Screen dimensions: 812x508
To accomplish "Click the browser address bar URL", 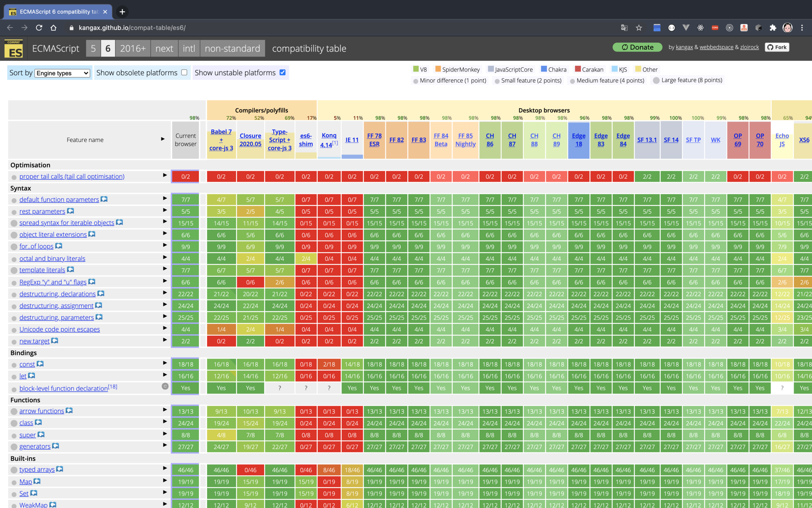I will (132, 27).
